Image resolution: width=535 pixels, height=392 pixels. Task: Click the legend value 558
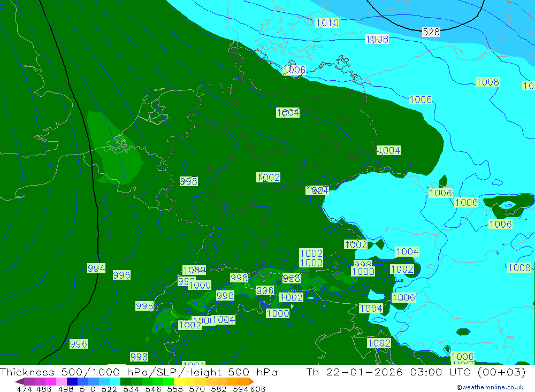[x=175, y=389]
